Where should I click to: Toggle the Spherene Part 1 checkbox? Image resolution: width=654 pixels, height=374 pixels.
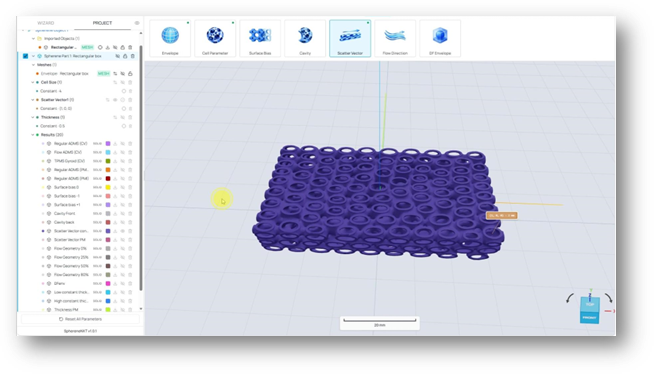(x=25, y=56)
